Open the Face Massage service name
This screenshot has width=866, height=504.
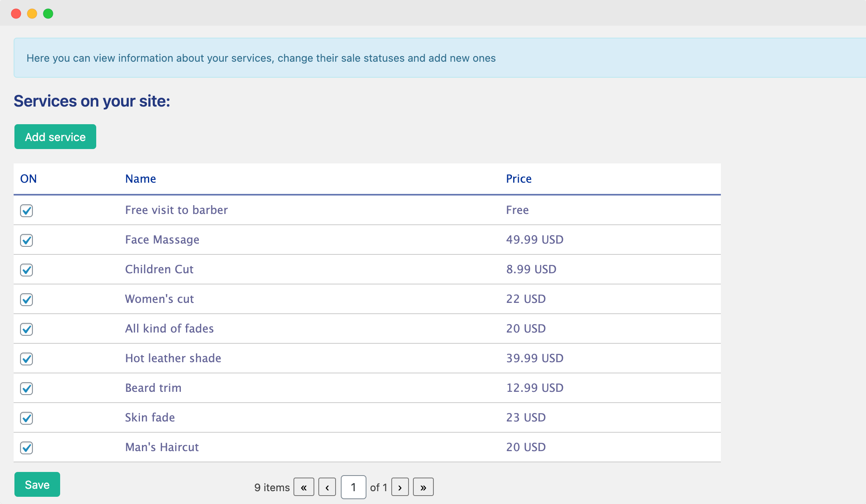(x=162, y=240)
